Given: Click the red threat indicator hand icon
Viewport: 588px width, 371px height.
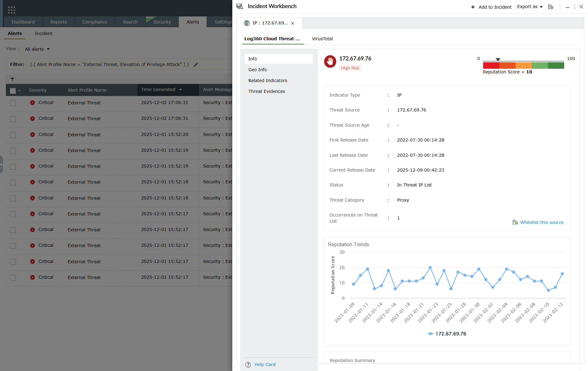Looking at the screenshot, I should click(x=330, y=62).
